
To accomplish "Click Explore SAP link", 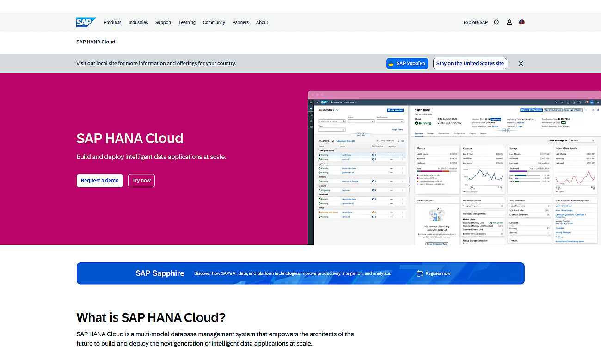I will click(x=476, y=22).
